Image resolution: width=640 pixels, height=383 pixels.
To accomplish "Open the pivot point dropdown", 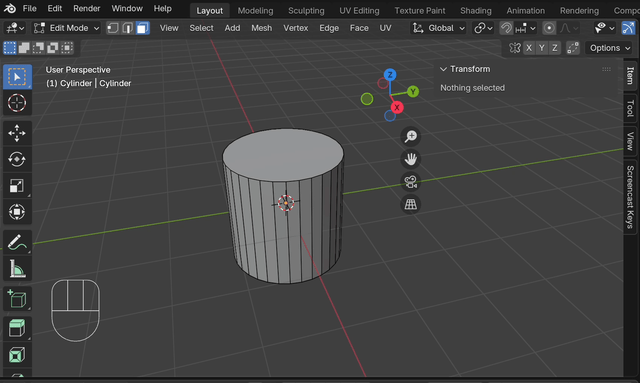I will (x=483, y=28).
